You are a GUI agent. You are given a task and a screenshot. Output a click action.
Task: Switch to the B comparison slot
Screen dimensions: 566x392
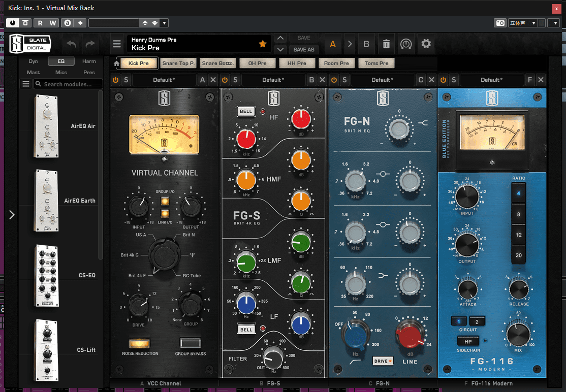[366, 44]
